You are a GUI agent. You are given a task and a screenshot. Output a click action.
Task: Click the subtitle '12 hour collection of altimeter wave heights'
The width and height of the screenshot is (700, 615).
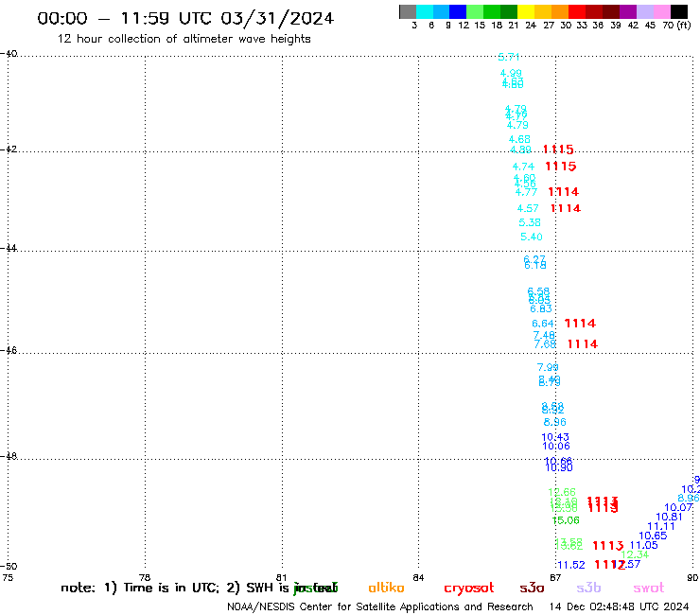pyautogui.click(x=184, y=39)
